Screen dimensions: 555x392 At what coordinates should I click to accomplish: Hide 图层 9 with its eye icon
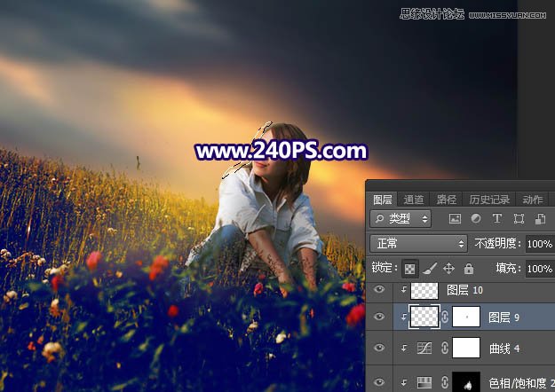tap(379, 318)
